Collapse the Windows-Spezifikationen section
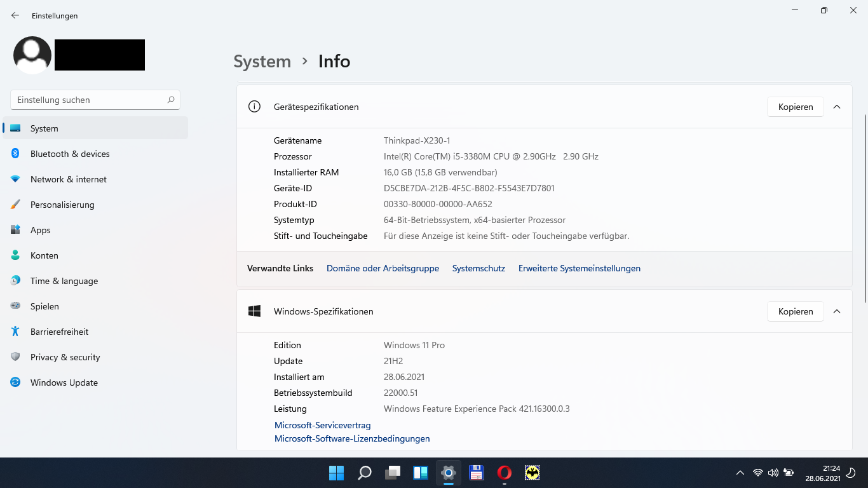 [x=837, y=311]
